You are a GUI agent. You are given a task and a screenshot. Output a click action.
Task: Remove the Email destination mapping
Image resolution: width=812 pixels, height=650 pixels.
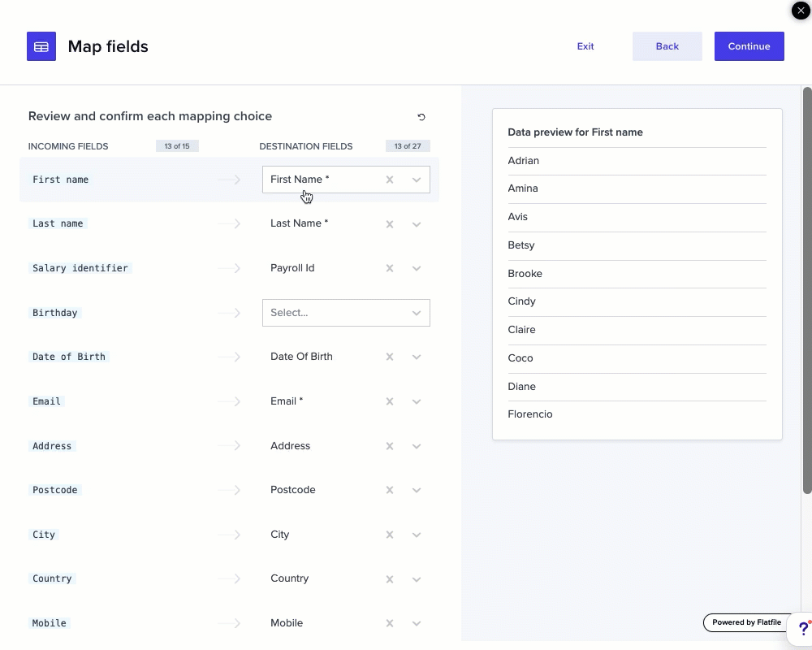point(390,401)
